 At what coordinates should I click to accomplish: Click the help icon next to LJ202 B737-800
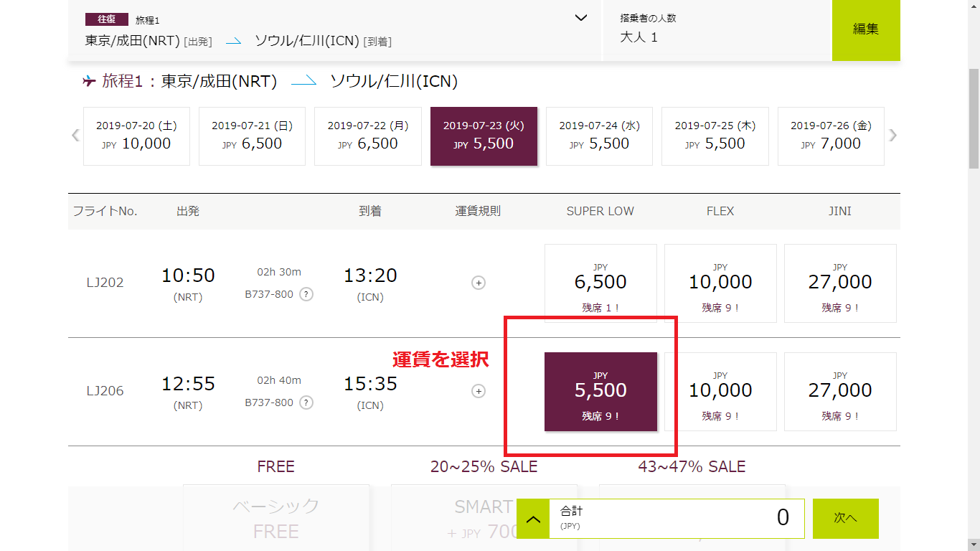[x=306, y=294]
